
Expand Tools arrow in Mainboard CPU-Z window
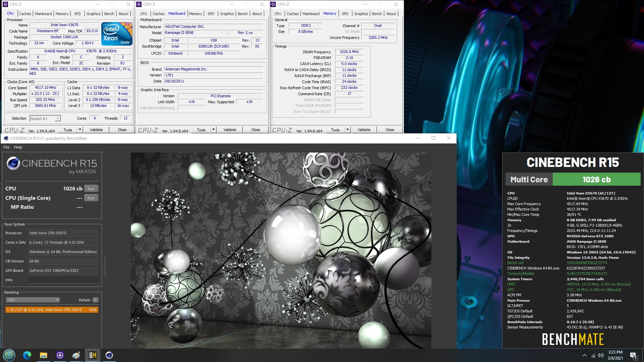click(x=213, y=130)
